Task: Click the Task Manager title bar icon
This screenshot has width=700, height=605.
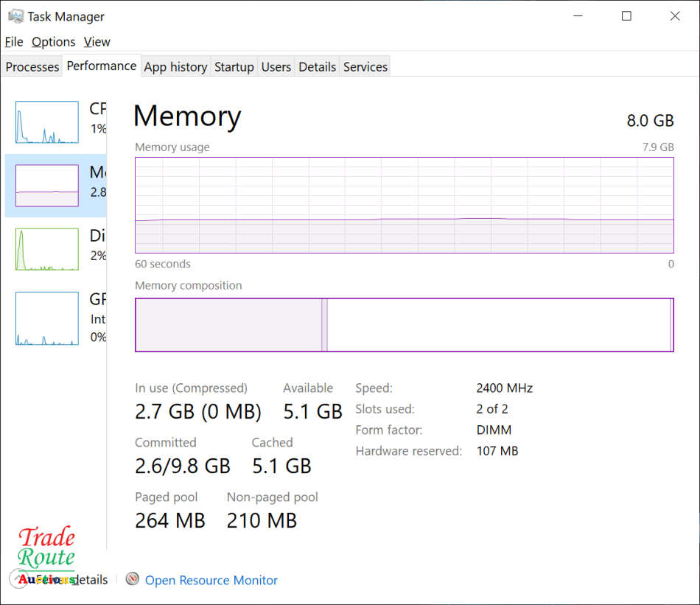Action: 15,16
